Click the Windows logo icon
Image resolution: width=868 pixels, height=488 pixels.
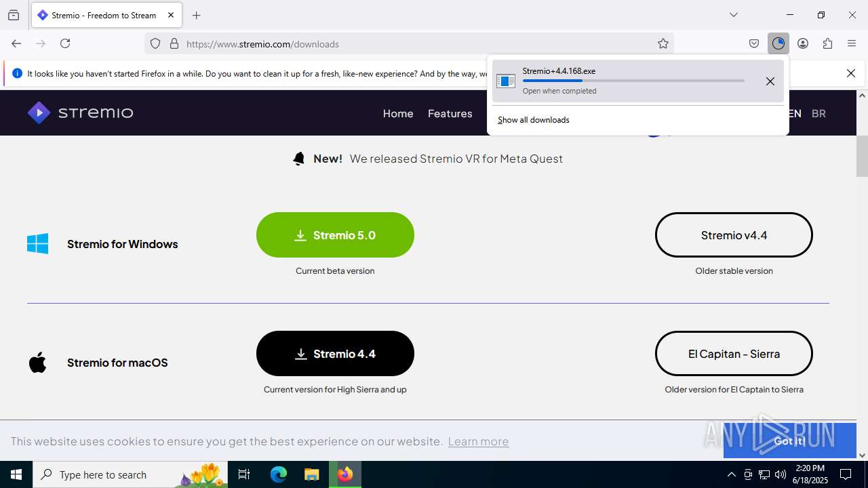tap(38, 244)
